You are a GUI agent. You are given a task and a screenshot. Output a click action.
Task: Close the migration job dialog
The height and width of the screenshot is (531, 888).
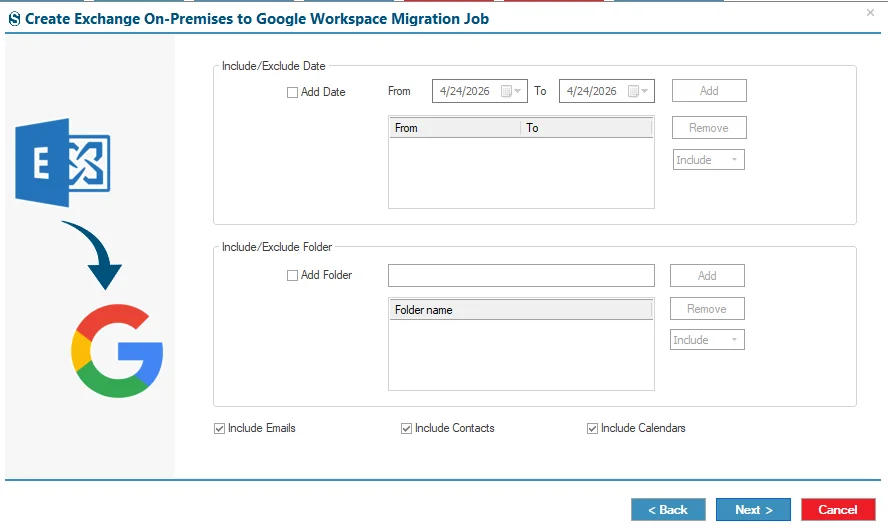[870, 12]
